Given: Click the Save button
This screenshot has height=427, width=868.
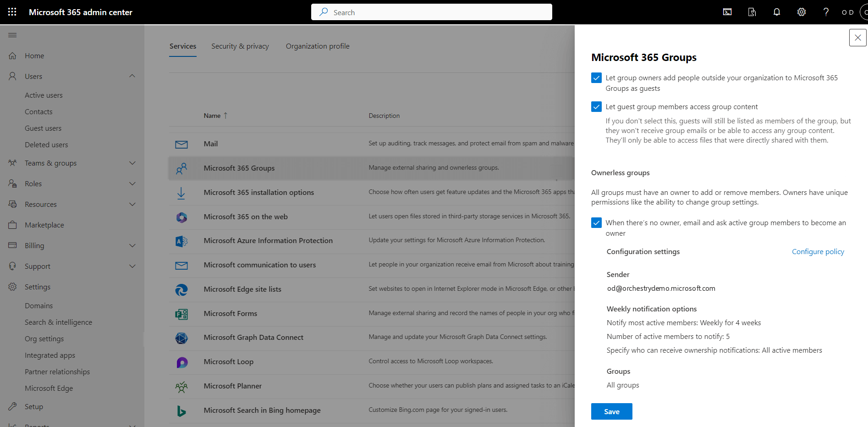Looking at the screenshot, I should click(x=612, y=411).
